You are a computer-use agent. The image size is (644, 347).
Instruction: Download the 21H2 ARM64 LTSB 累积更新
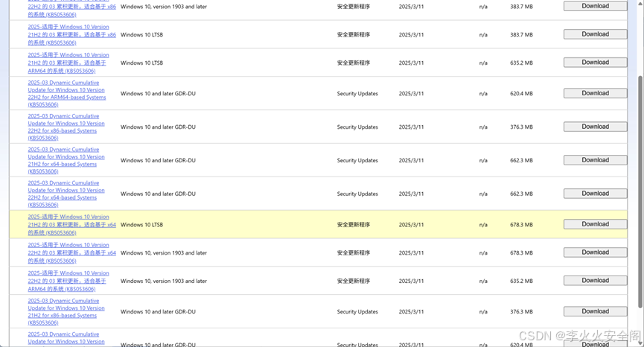pyautogui.click(x=595, y=63)
